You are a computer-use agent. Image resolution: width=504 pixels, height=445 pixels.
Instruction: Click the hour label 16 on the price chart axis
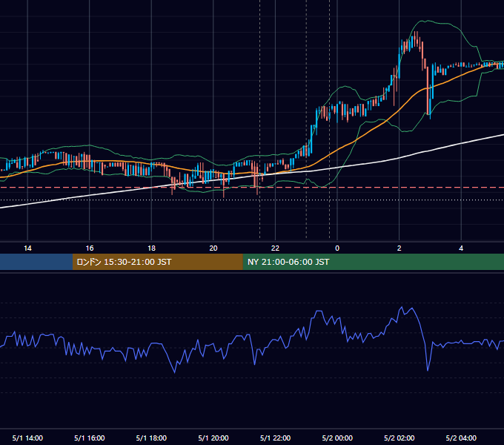point(90,248)
